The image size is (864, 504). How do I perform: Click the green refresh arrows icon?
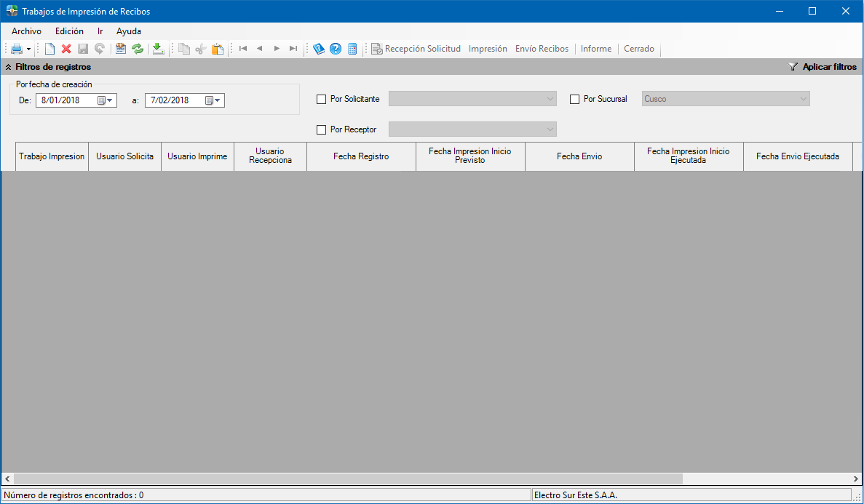[138, 49]
